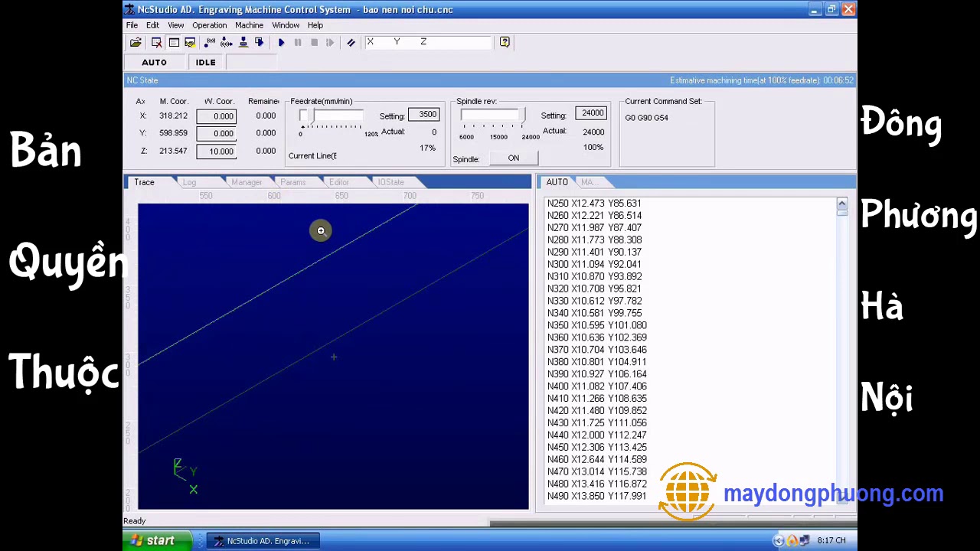Switch to the Log tab
The height and width of the screenshot is (551, 980).
[189, 182]
